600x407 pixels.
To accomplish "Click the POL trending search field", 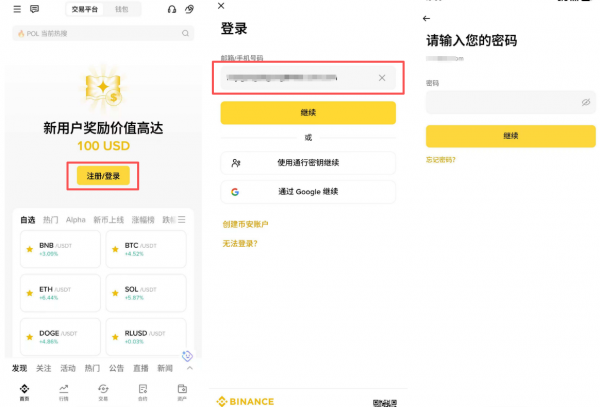I will point(103,33).
